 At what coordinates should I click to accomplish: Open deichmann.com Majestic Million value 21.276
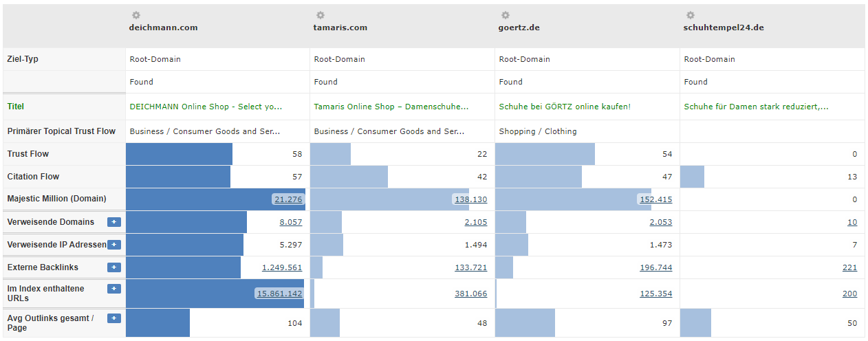(x=287, y=199)
